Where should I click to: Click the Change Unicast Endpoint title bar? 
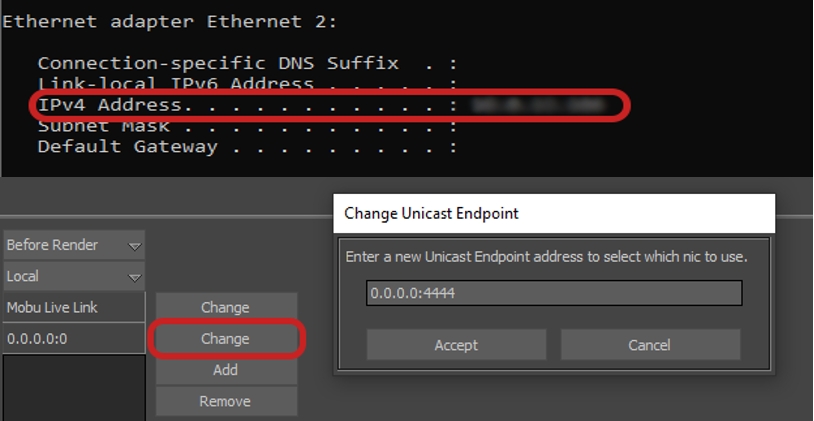[x=553, y=213]
